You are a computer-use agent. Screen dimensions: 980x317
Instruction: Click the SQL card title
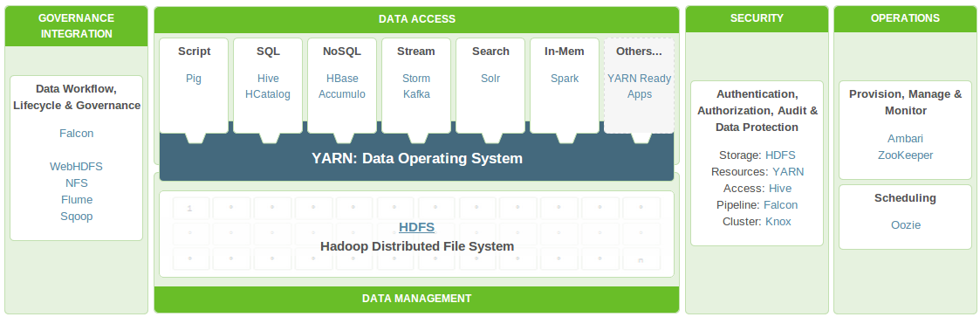click(x=268, y=52)
